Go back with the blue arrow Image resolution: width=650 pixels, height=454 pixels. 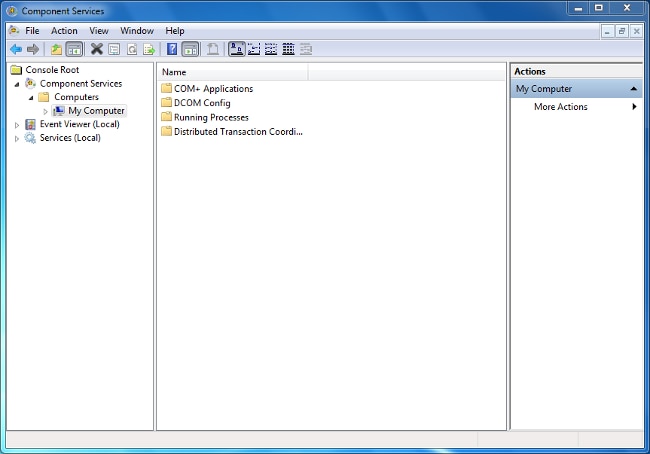(16, 49)
